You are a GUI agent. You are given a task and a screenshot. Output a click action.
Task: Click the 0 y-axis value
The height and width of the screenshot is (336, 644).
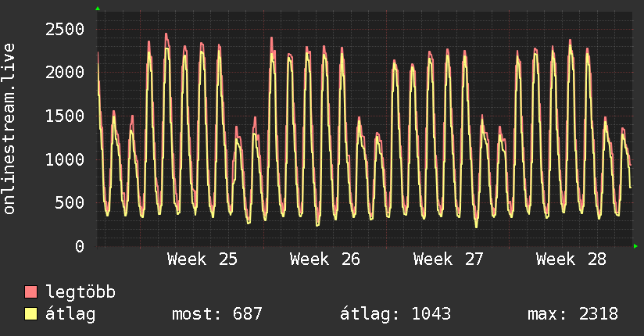tap(80, 246)
